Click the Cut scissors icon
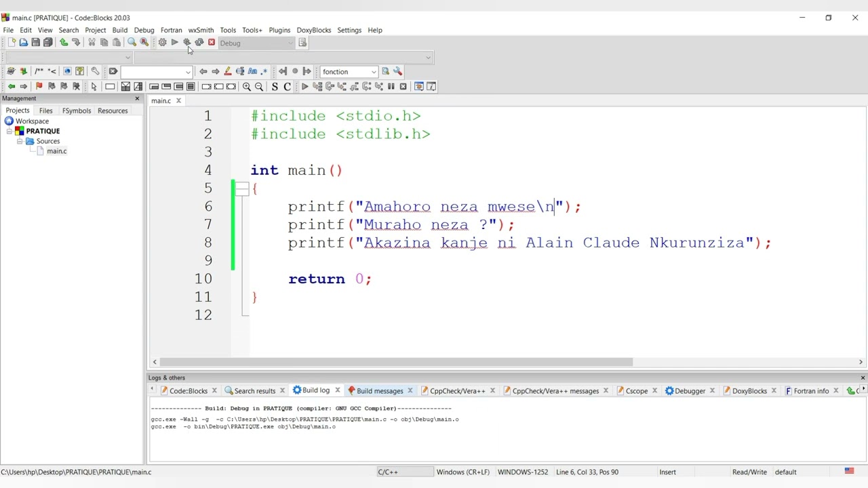The width and height of the screenshot is (868, 488). click(92, 43)
